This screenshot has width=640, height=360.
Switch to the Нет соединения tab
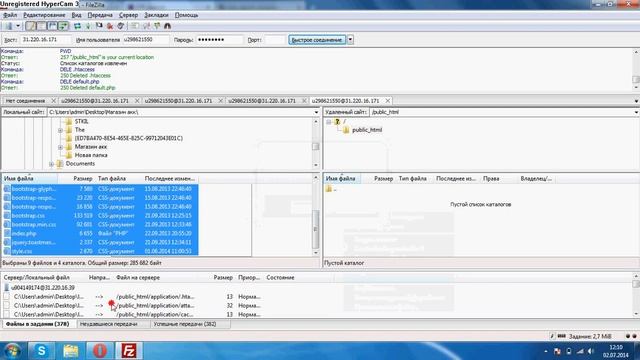[x=25, y=100]
